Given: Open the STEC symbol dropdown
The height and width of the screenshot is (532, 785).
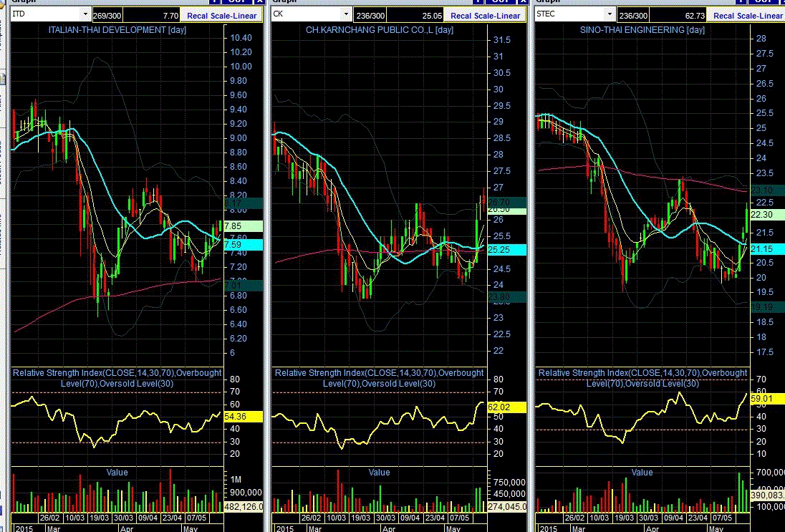Looking at the screenshot, I should [x=610, y=14].
